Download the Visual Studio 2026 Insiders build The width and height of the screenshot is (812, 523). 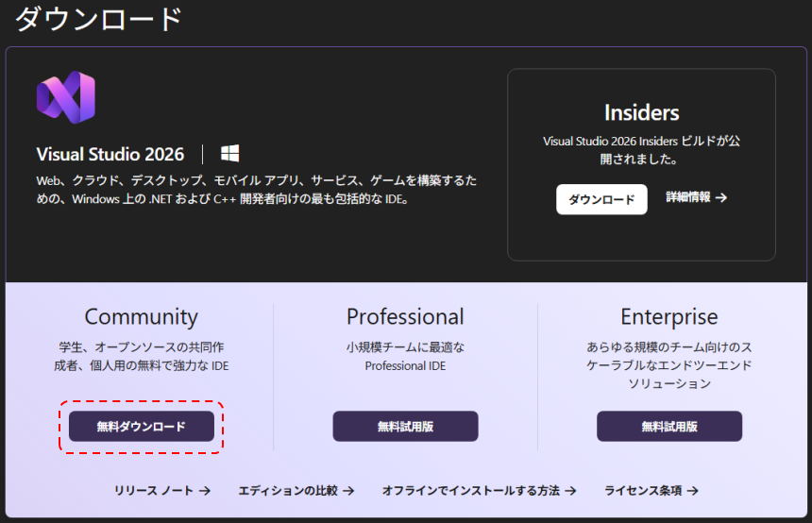pyautogui.click(x=601, y=199)
